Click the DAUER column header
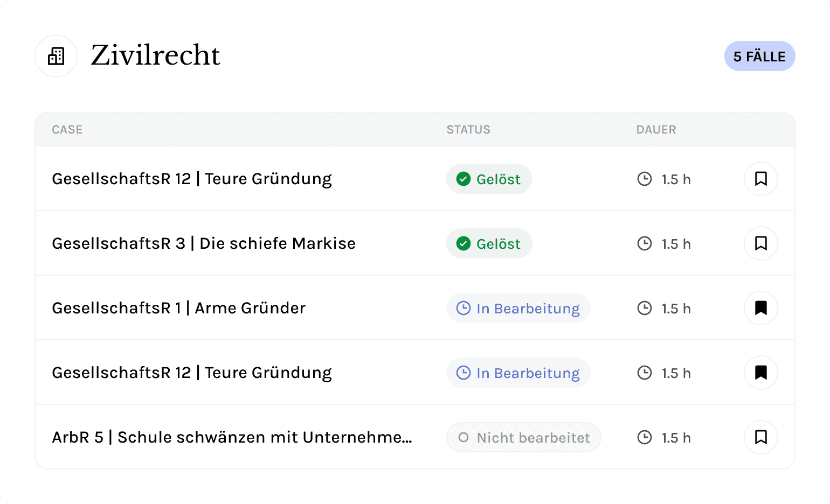 [x=656, y=130]
